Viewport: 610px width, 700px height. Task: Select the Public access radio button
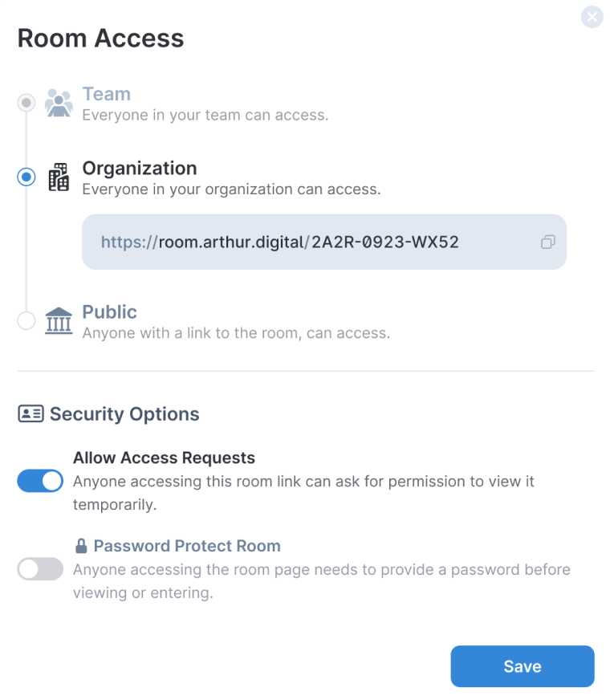(26, 320)
